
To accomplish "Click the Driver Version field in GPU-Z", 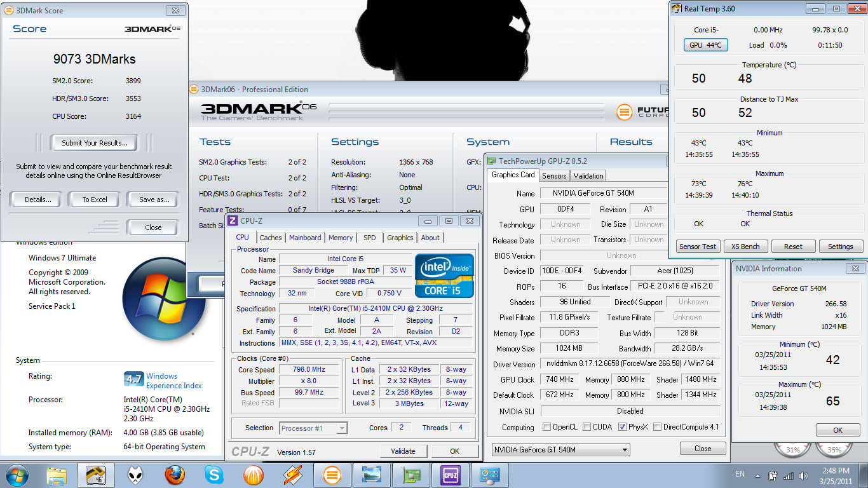I will click(630, 364).
